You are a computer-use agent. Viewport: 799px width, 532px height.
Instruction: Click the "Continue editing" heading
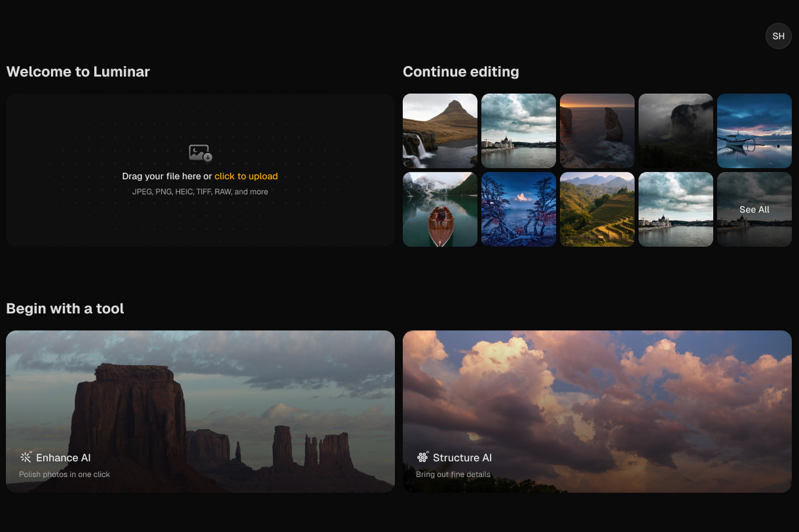tap(461, 71)
